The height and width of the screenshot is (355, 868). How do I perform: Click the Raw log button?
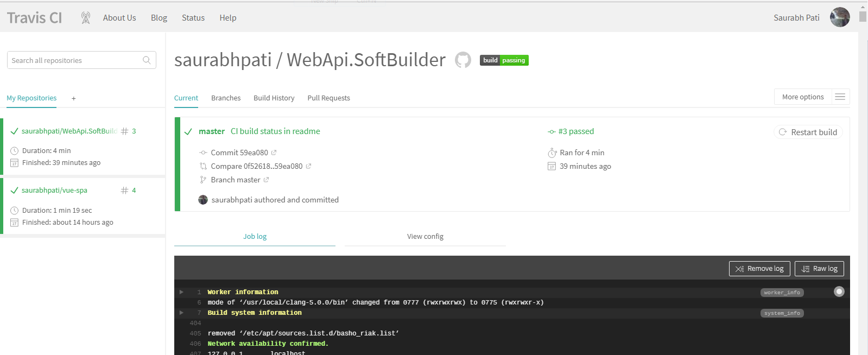coord(819,269)
